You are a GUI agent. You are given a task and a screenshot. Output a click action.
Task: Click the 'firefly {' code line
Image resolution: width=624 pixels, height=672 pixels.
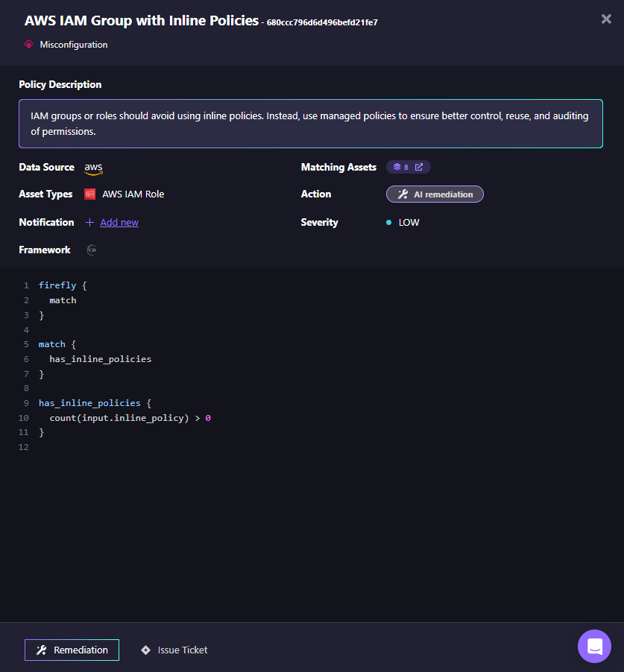[63, 285]
